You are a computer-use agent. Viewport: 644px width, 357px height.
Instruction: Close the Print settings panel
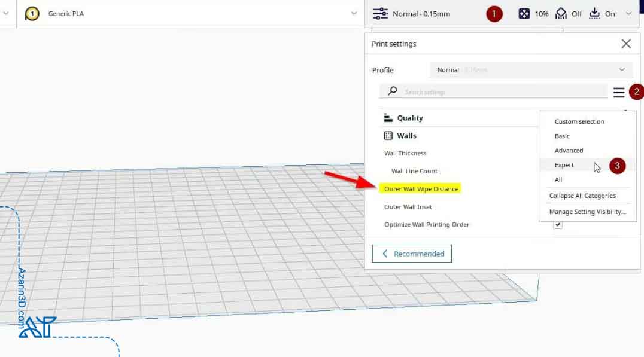(x=626, y=44)
